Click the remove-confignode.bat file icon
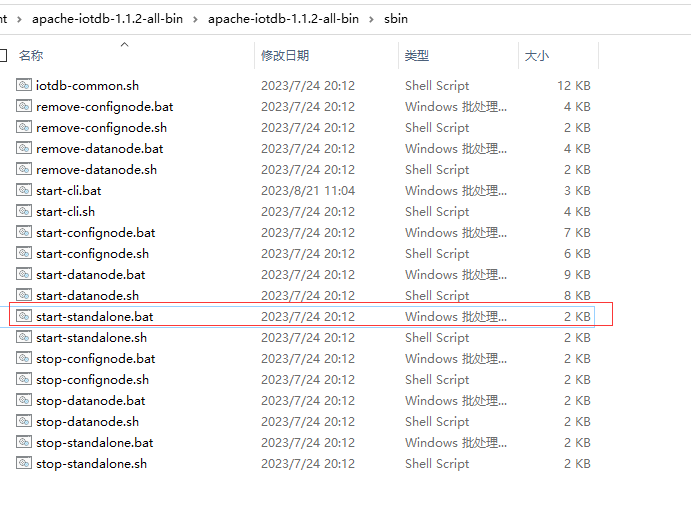 (24, 106)
